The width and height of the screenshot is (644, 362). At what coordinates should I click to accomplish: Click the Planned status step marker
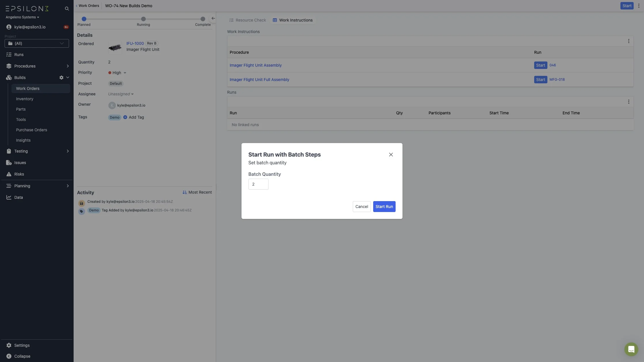[84, 19]
